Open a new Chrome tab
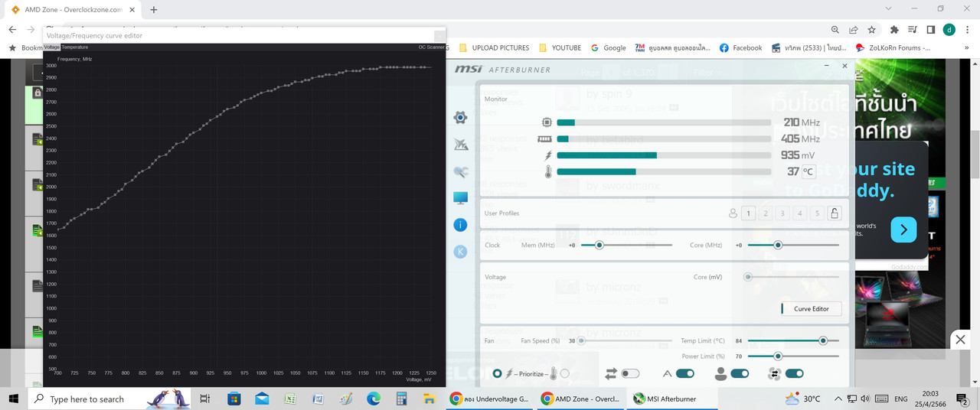Image resolution: width=980 pixels, height=410 pixels. coord(154,9)
